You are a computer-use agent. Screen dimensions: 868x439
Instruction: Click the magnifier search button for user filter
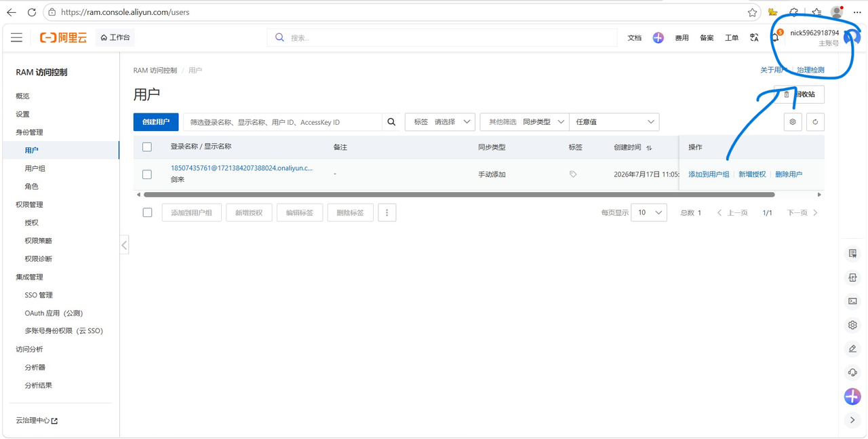391,122
